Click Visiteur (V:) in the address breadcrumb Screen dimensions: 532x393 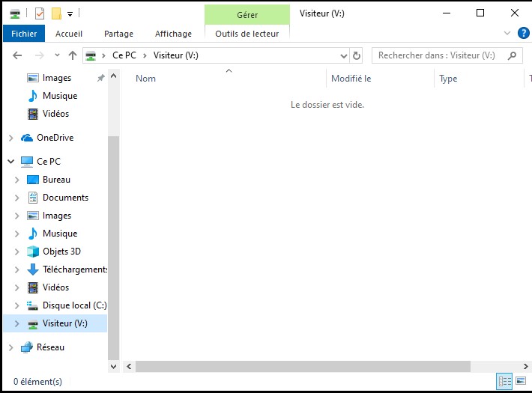click(176, 55)
